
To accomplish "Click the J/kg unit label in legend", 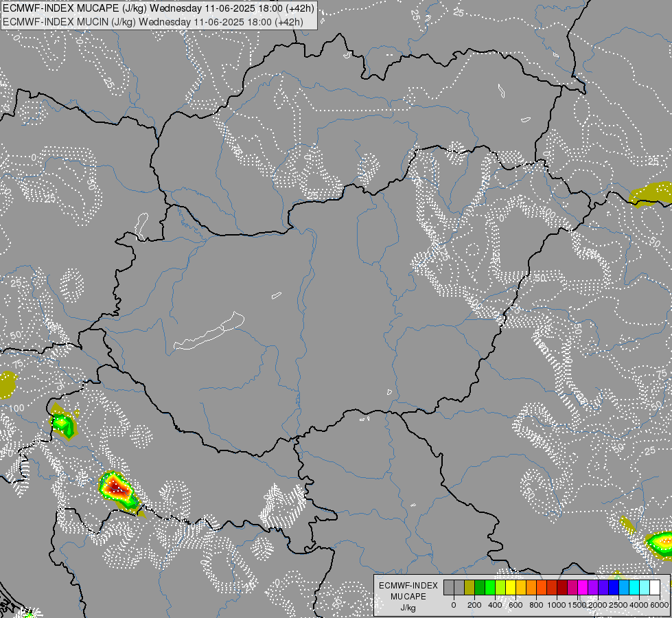I will [408, 608].
